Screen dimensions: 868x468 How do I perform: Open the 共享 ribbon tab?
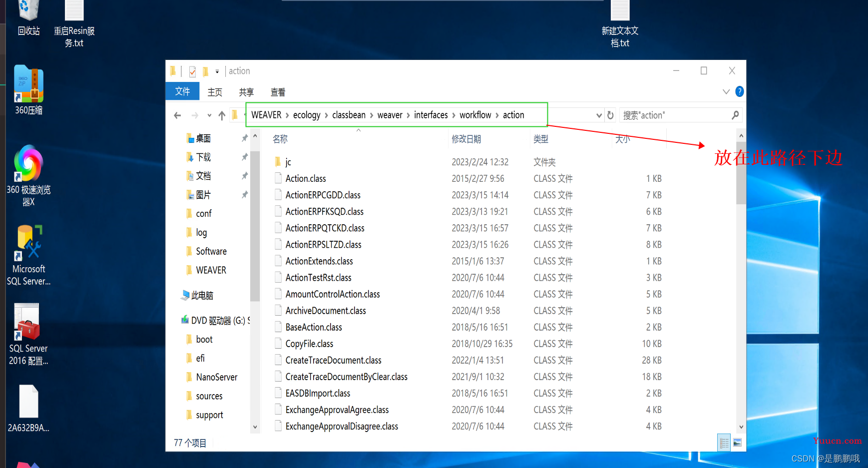pyautogui.click(x=246, y=92)
